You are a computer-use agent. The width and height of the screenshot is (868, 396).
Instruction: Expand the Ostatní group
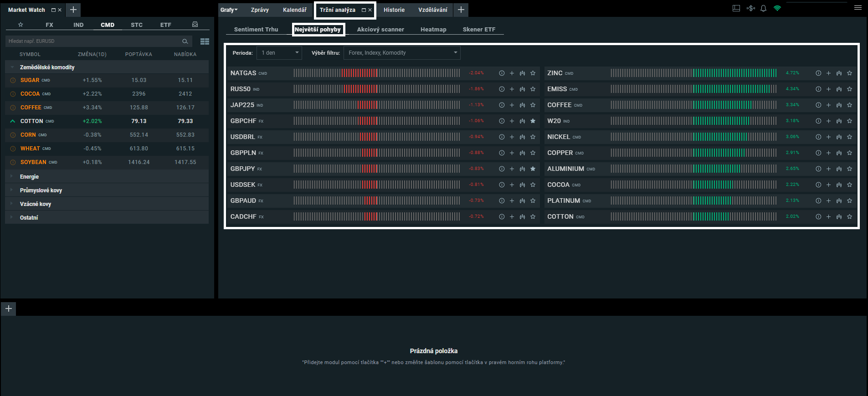tap(107, 217)
